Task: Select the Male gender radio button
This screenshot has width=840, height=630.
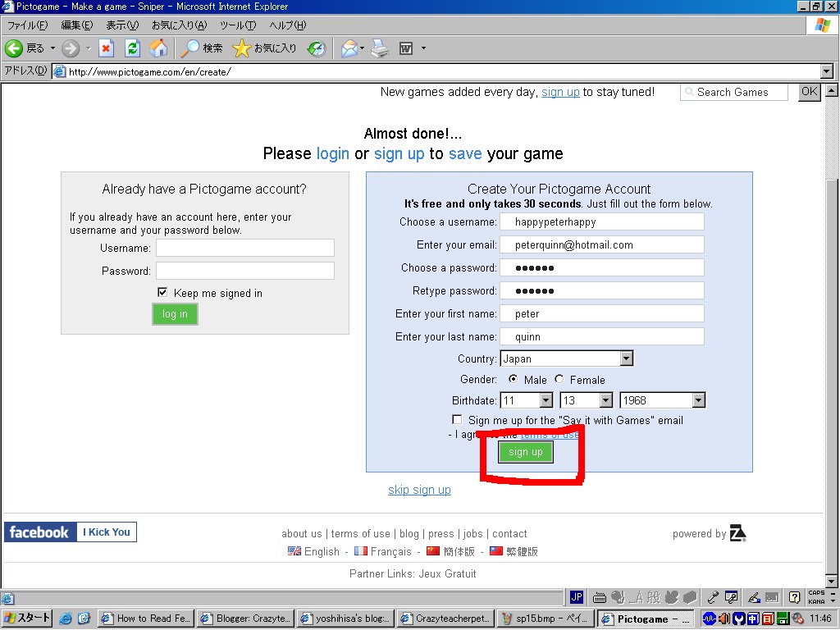Action: click(x=514, y=379)
